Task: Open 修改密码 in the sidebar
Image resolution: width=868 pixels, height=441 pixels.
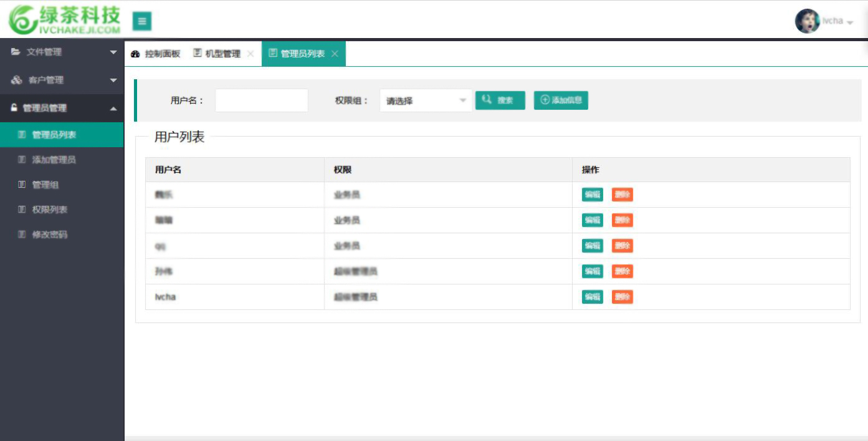Action: 62,235
